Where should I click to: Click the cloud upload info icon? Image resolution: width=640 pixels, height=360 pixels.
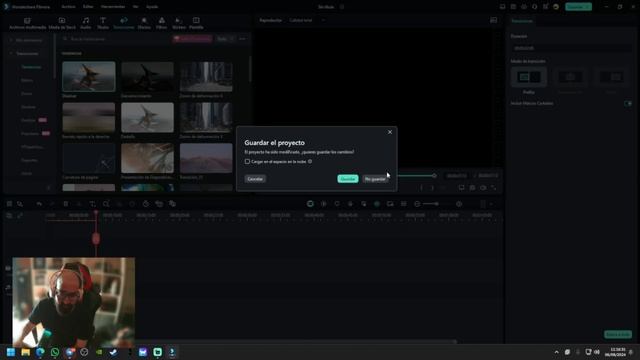click(310, 162)
